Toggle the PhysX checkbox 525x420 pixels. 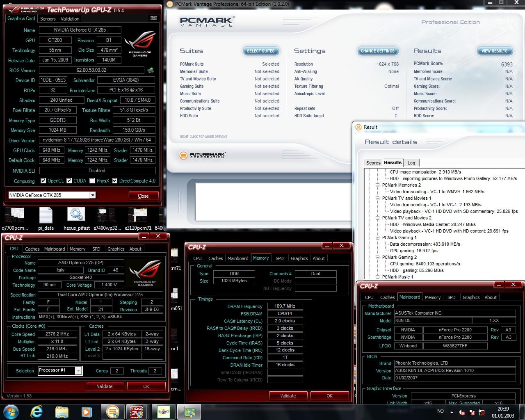pyautogui.click(x=92, y=181)
